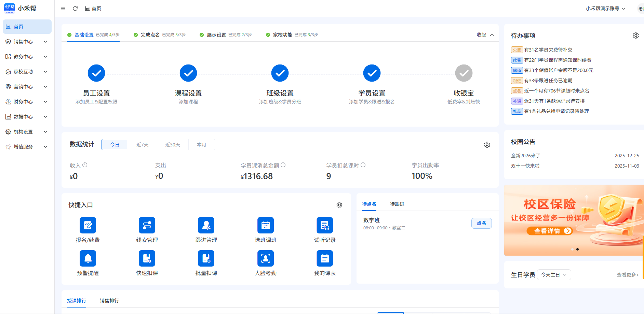644x314 pixels.
Task: Switch statistics to 近30天
Action: pyautogui.click(x=173, y=145)
